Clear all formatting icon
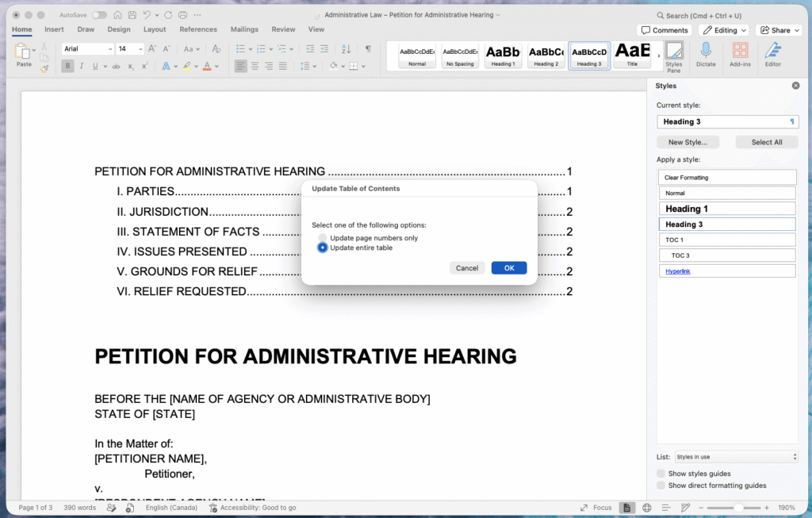The image size is (812, 518). [216, 48]
